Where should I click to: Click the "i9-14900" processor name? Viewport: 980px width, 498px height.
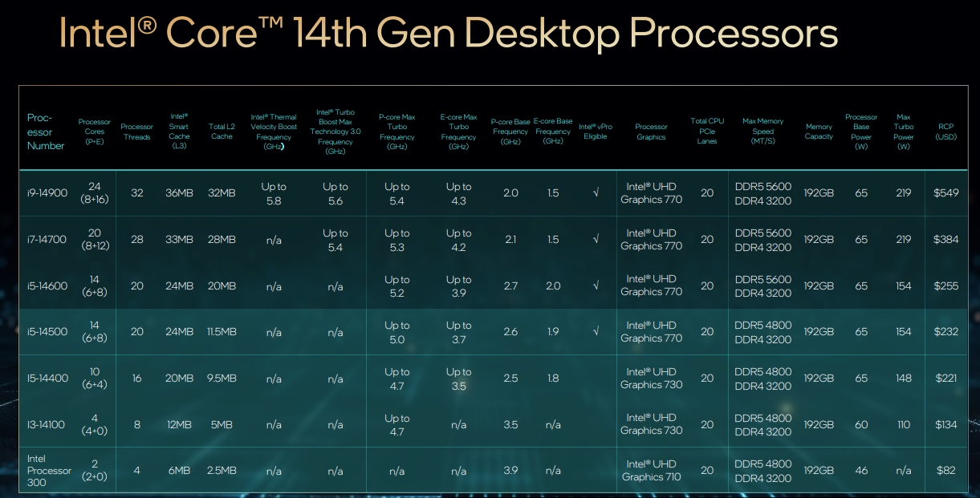click(46, 193)
